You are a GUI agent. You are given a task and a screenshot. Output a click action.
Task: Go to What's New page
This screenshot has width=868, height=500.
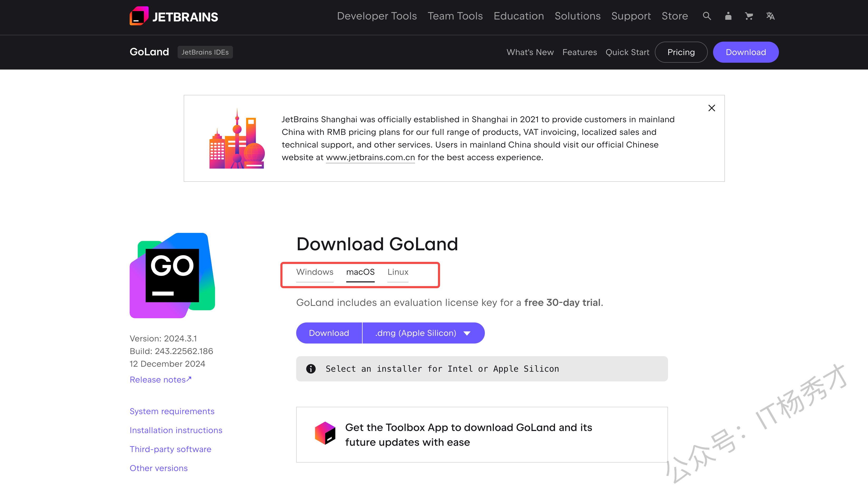pos(530,52)
